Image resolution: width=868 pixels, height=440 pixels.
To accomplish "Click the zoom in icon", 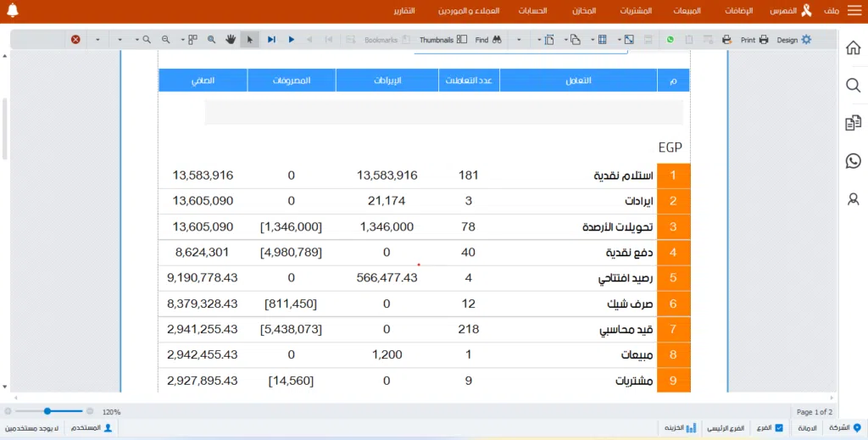I will (147, 40).
